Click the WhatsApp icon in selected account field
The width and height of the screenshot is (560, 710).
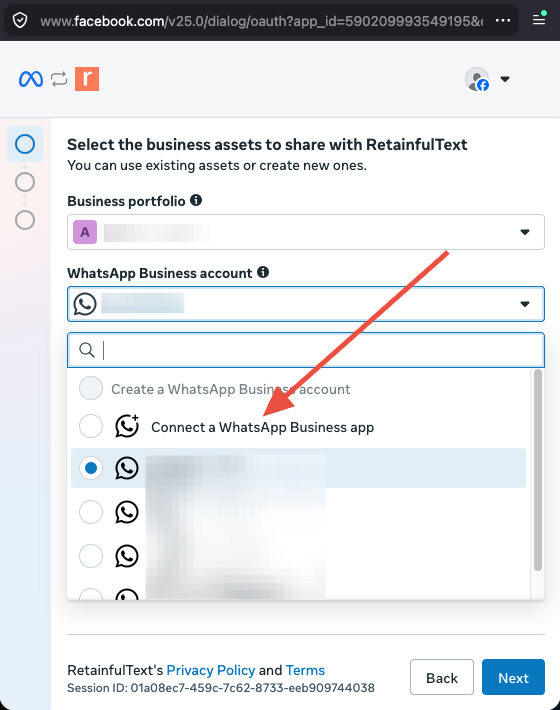coord(85,304)
